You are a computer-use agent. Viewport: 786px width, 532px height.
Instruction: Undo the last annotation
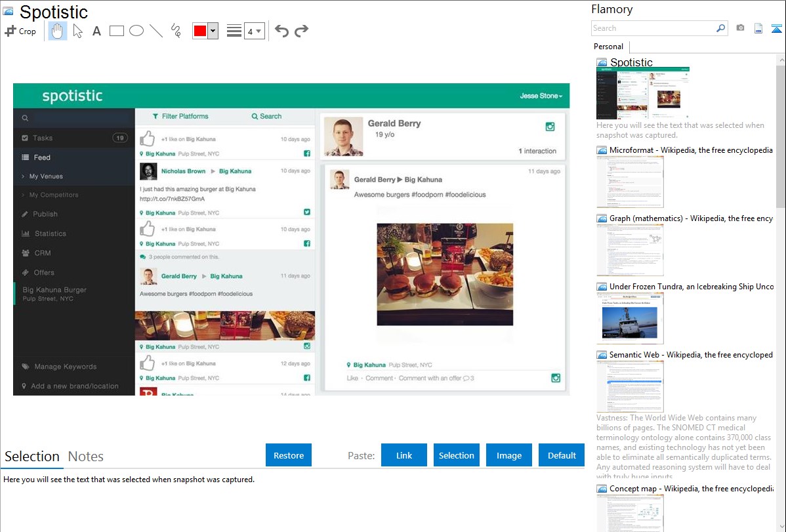[281, 31]
